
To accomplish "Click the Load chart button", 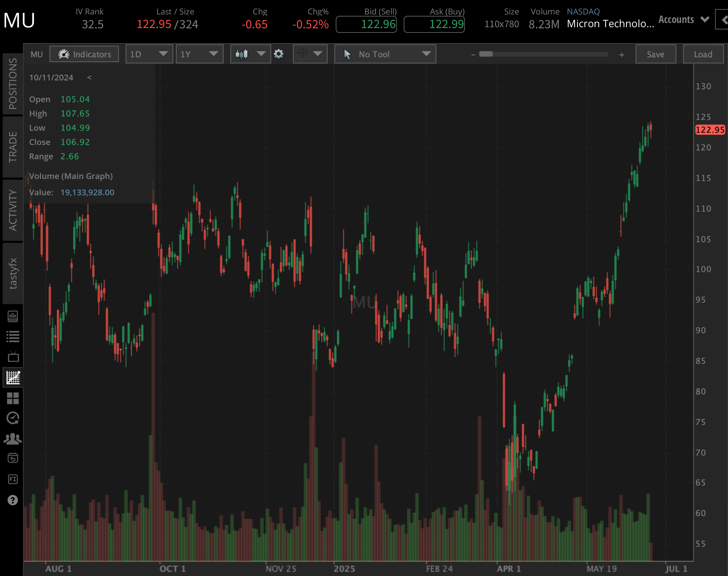I will (x=703, y=54).
